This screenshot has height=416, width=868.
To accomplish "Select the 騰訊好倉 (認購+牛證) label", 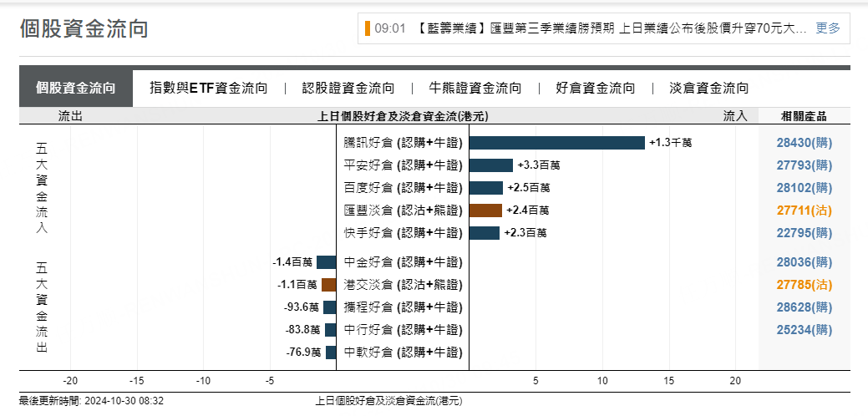I will tap(403, 143).
